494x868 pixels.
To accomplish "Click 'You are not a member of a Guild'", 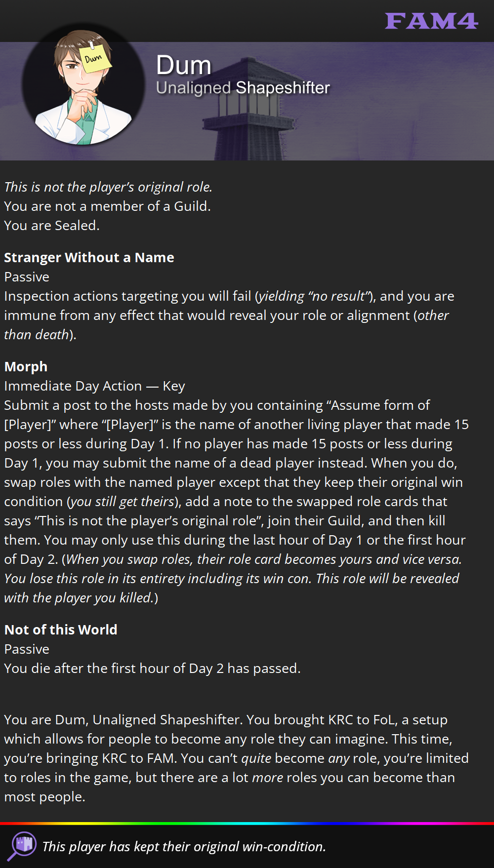I will click(x=107, y=206).
